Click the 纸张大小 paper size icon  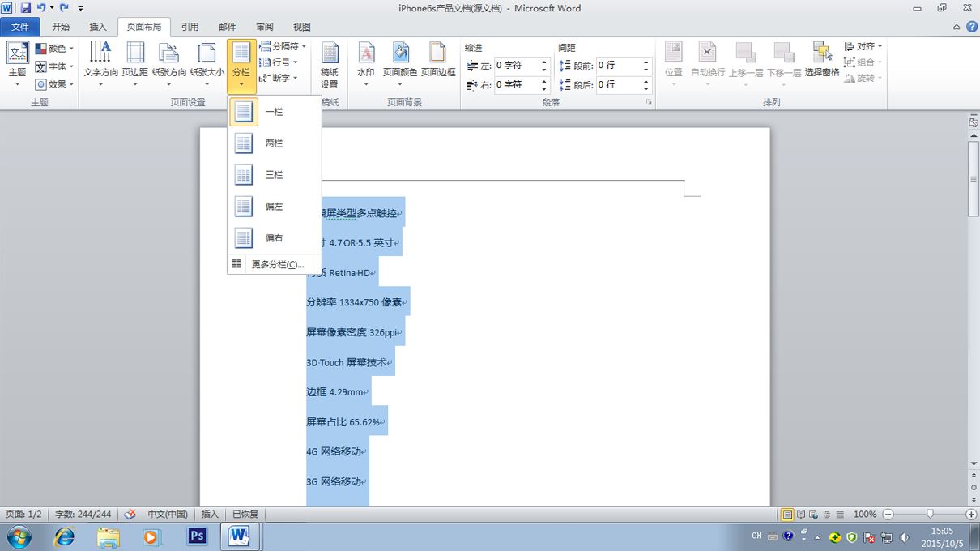[207, 53]
